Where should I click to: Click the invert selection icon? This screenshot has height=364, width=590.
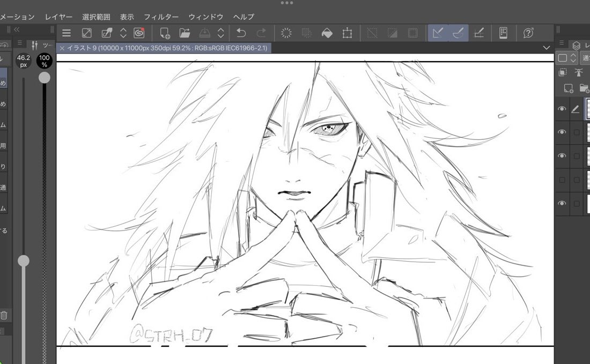tap(393, 33)
